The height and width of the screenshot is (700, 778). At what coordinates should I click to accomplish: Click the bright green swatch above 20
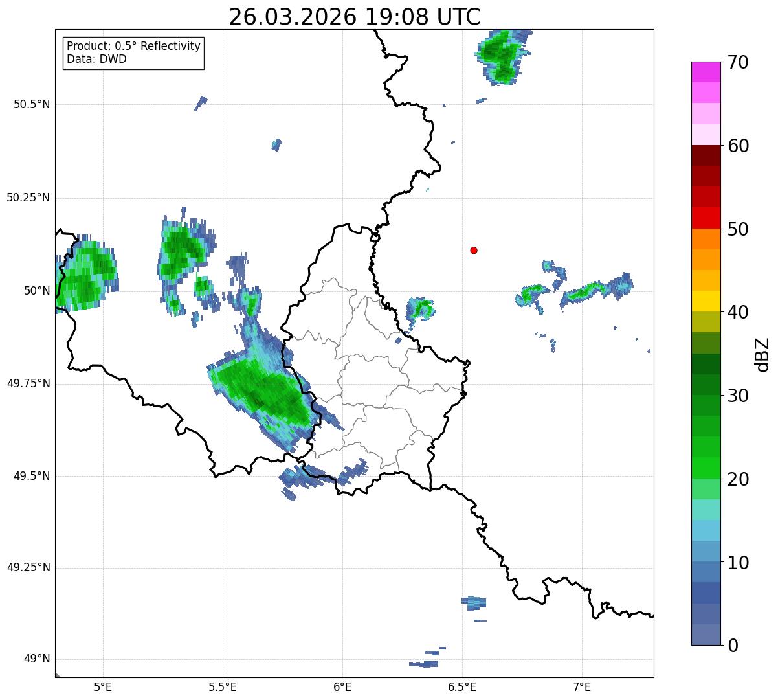coord(706,468)
